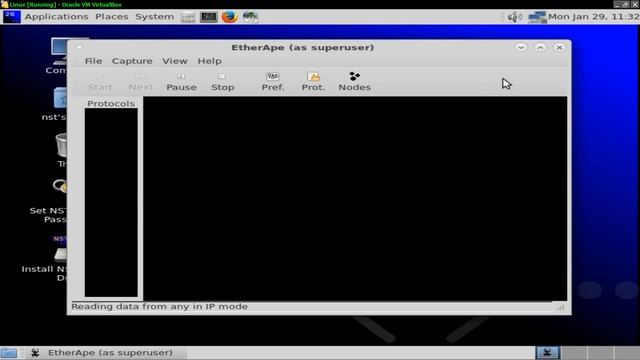
Task: Click the Protocols column header
Action: 111,103
